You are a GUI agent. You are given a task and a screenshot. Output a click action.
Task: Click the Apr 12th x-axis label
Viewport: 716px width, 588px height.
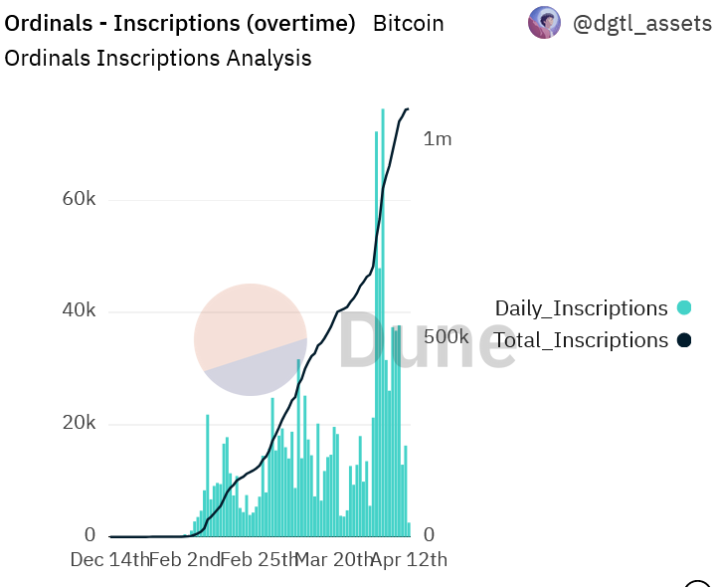[409, 559]
